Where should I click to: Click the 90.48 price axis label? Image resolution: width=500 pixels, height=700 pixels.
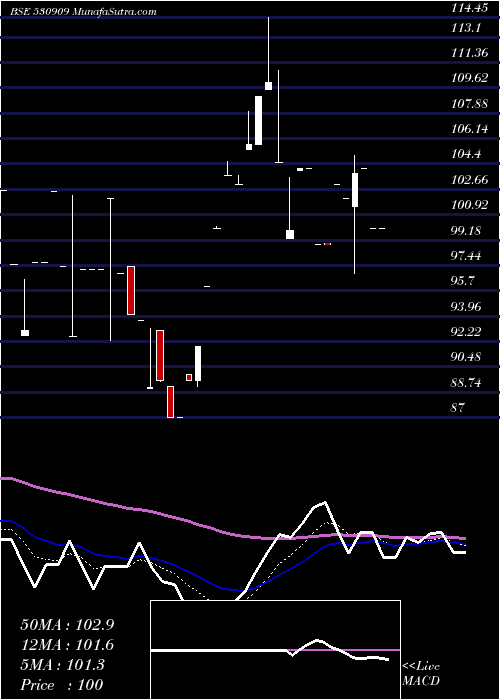tap(467, 357)
